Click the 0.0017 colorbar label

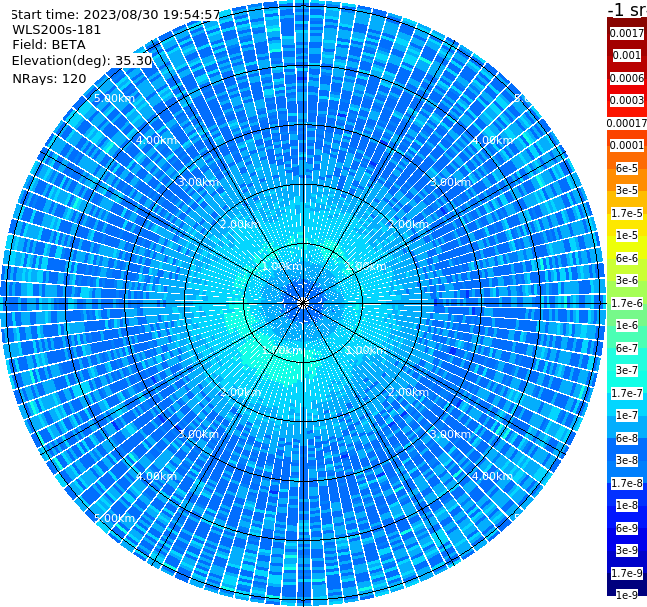tap(627, 33)
